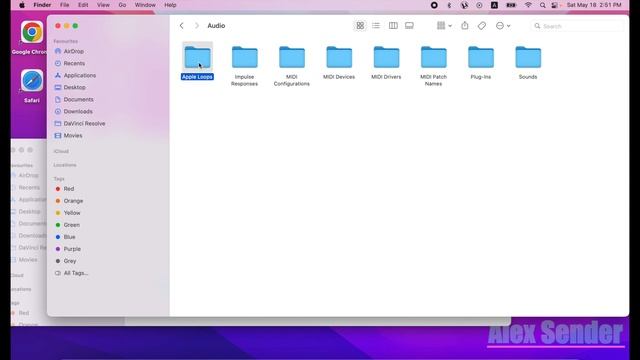Select the Blue tag in the sidebar
Image resolution: width=640 pixels, height=360 pixels.
point(69,237)
